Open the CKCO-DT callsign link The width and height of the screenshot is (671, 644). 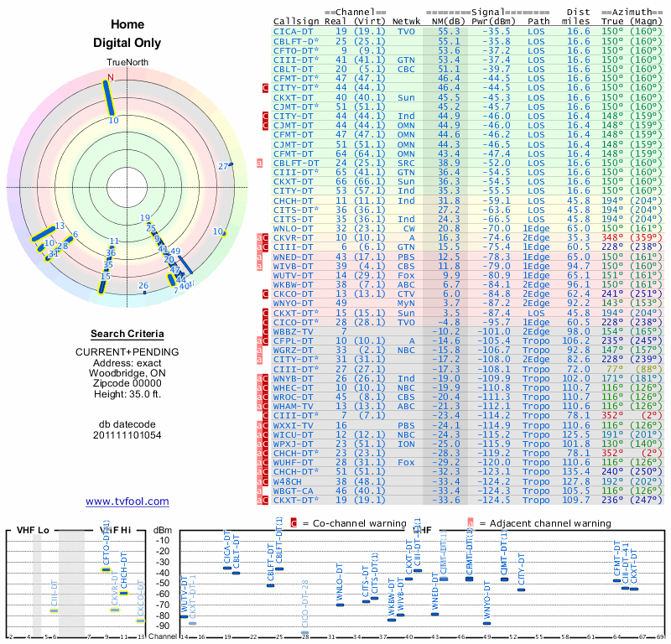pos(293,294)
